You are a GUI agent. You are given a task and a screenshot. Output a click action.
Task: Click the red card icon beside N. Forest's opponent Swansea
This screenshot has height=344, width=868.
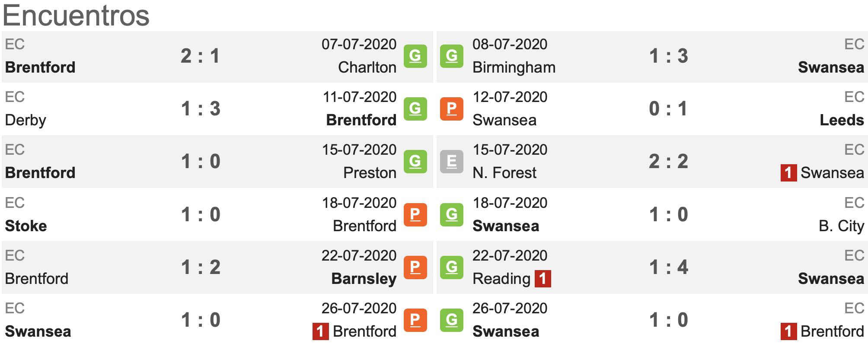pos(788,173)
